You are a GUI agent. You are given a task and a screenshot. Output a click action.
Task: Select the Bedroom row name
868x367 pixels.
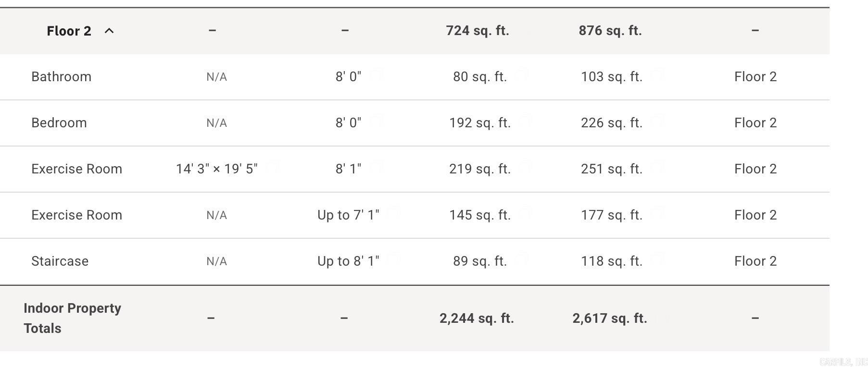tap(59, 123)
